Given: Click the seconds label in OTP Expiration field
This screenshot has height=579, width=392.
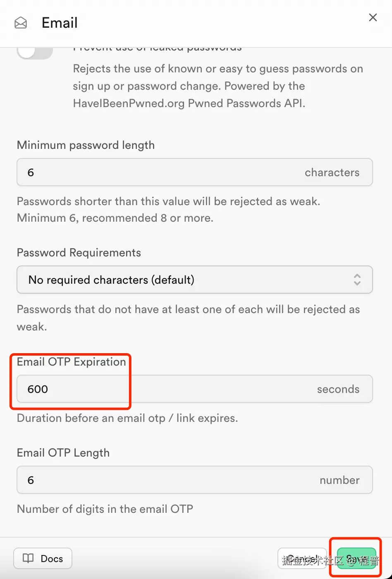Looking at the screenshot, I should click(338, 389).
